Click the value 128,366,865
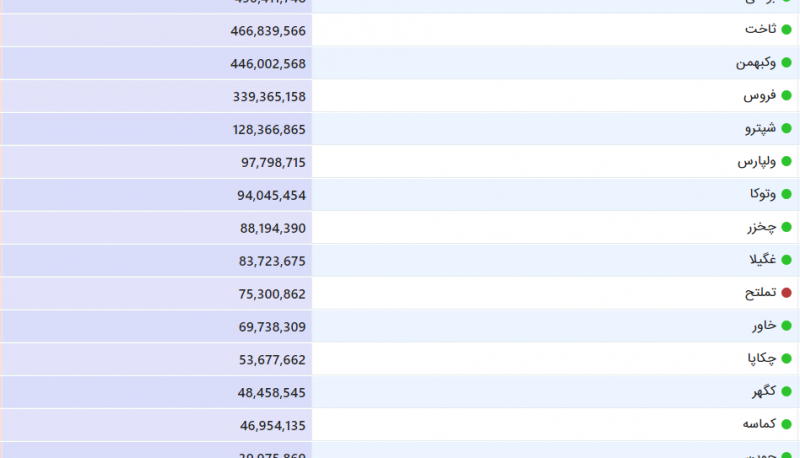 [x=267, y=129]
